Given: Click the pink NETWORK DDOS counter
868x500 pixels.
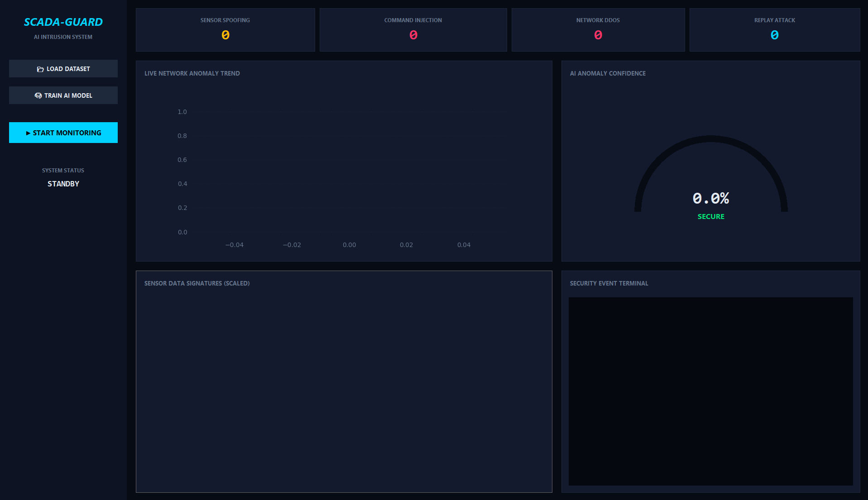Looking at the screenshot, I should click(x=598, y=35).
